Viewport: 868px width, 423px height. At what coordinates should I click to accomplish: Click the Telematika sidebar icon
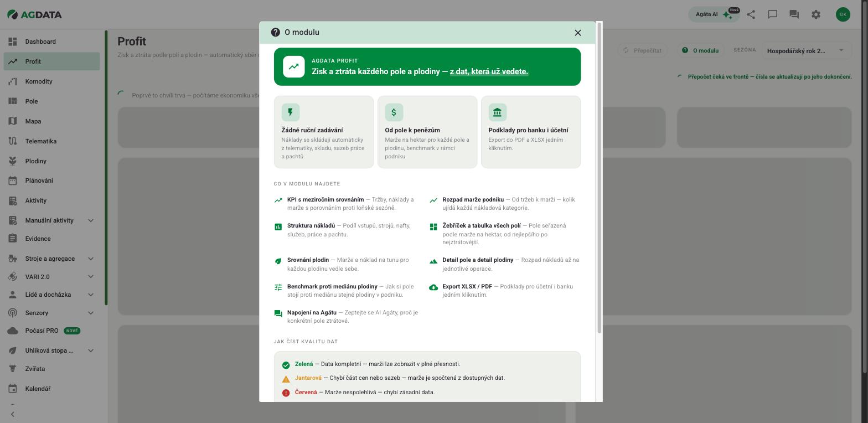click(x=13, y=141)
